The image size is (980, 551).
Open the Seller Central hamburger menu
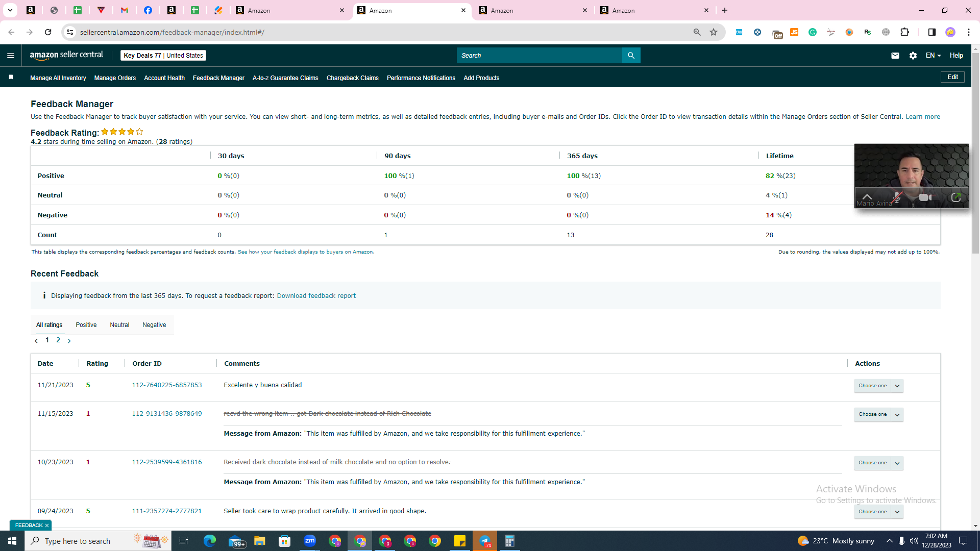point(11,56)
